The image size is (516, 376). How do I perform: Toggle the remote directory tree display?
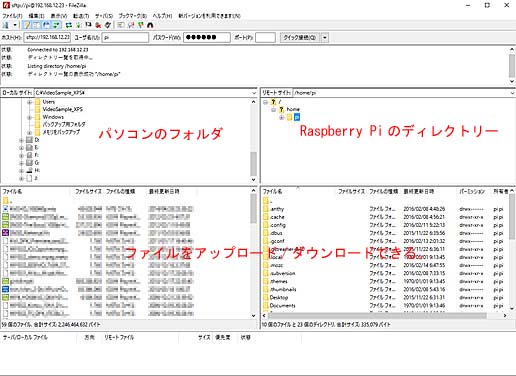(46, 25)
